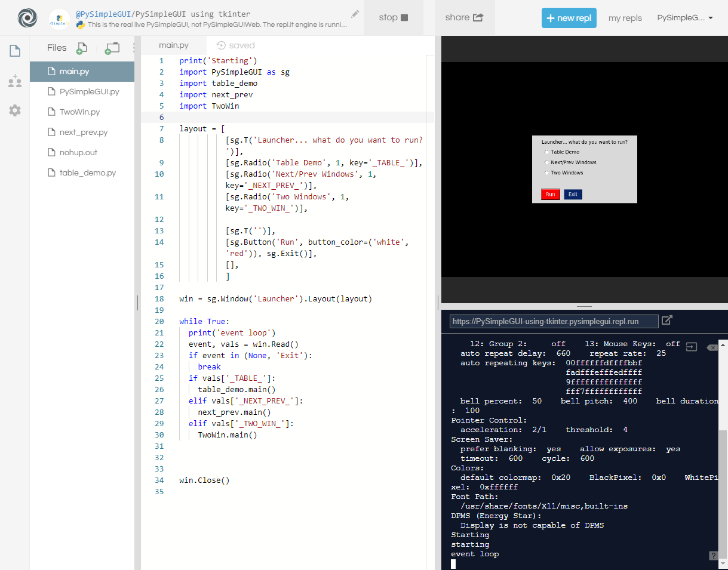
Task: Click the console clear icon
Action: (712, 347)
